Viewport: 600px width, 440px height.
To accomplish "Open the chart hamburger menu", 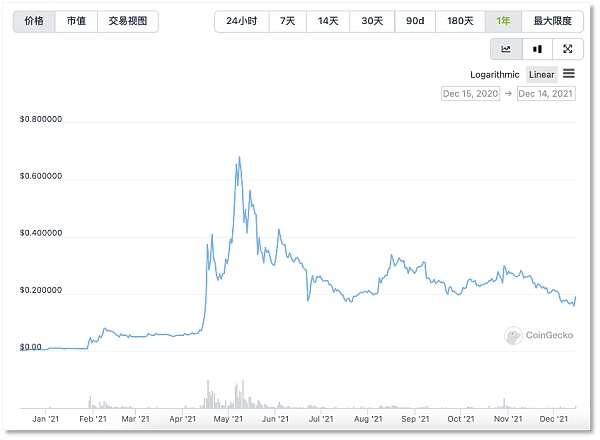I will [x=569, y=74].
